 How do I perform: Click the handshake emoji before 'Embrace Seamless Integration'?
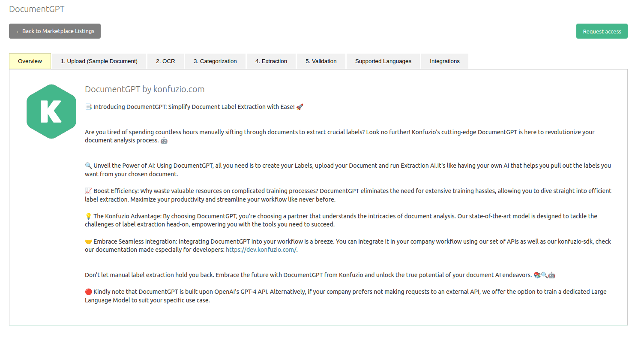pyautogui.click(x=88, y=241)
